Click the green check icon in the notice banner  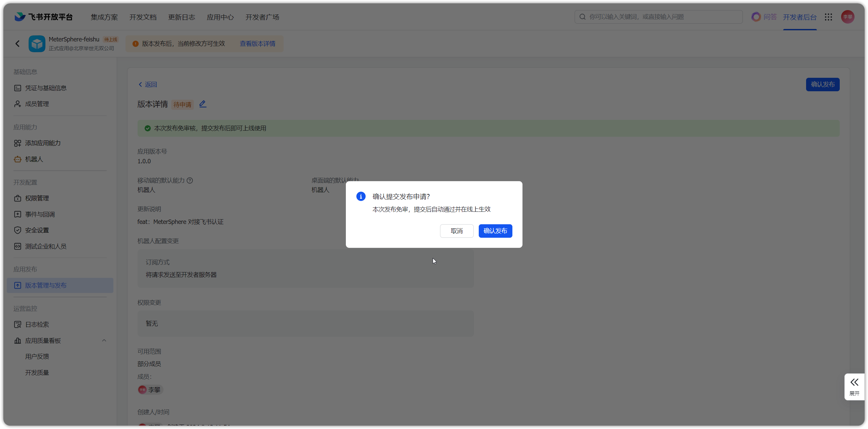[x=147, y=128]
